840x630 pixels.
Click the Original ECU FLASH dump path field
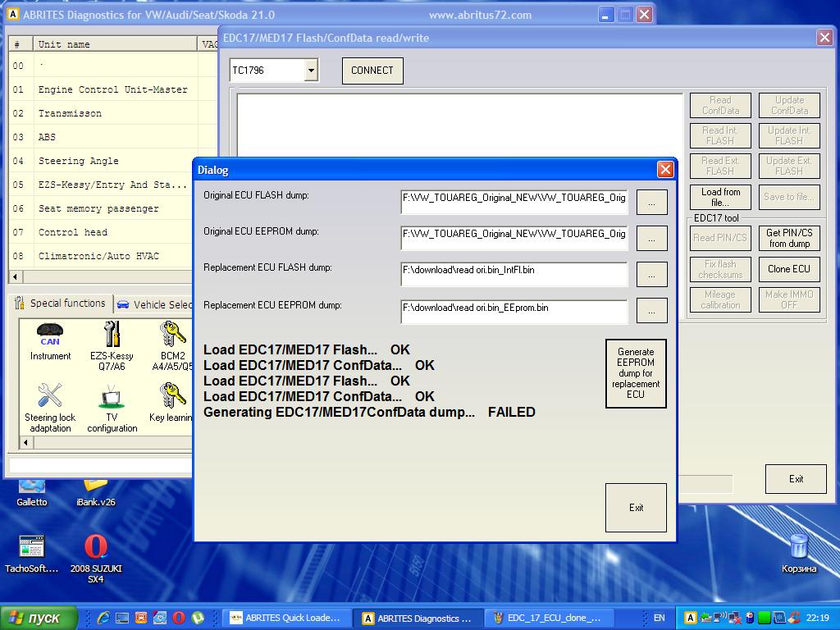(x=514, y=202)
